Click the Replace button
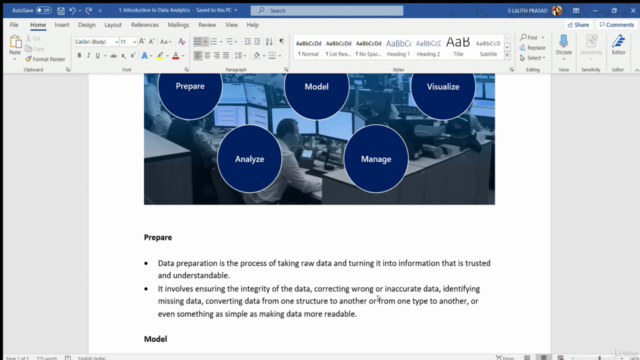The width and height of the screenshot is (640, 360). pyautogui.click(x=533, y=48)
